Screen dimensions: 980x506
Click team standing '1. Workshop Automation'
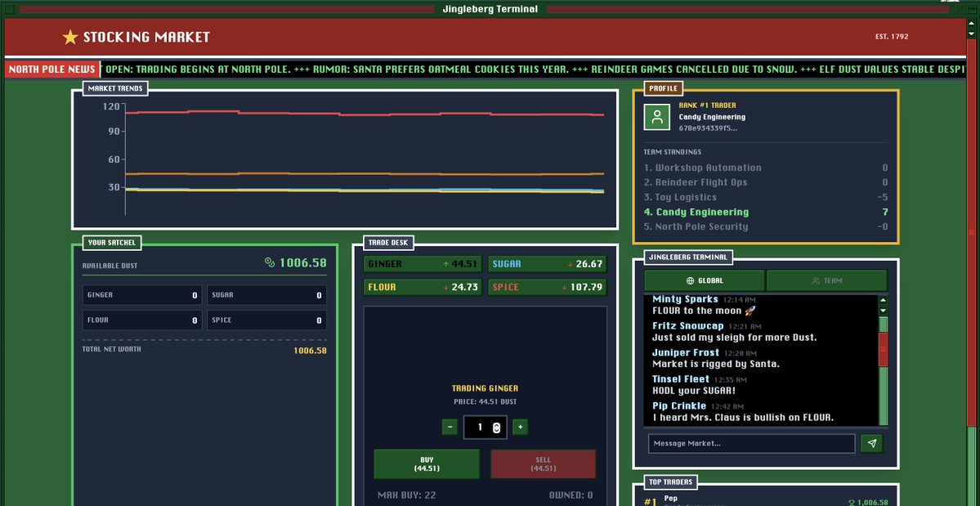pos(766,168)
